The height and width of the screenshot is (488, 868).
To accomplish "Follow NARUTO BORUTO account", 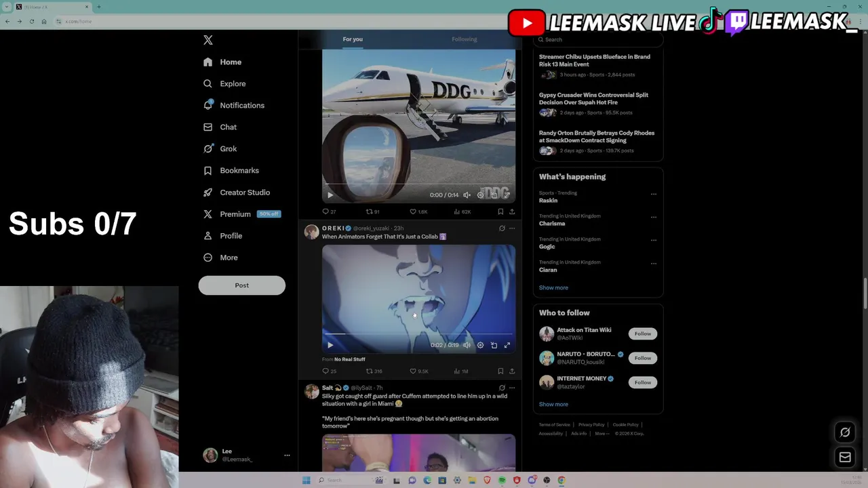I will [643, 358].
